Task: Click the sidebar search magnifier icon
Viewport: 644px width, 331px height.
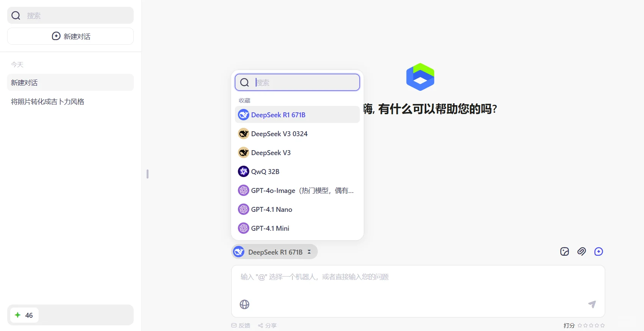Action: pyautogui.click(x=16, y=16)
